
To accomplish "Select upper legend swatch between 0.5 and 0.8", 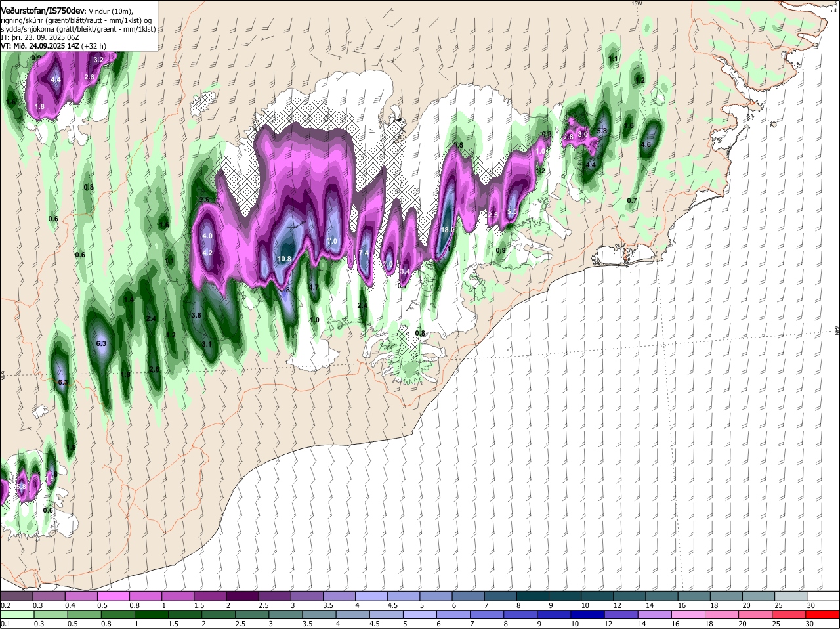I will click(114, 596).
